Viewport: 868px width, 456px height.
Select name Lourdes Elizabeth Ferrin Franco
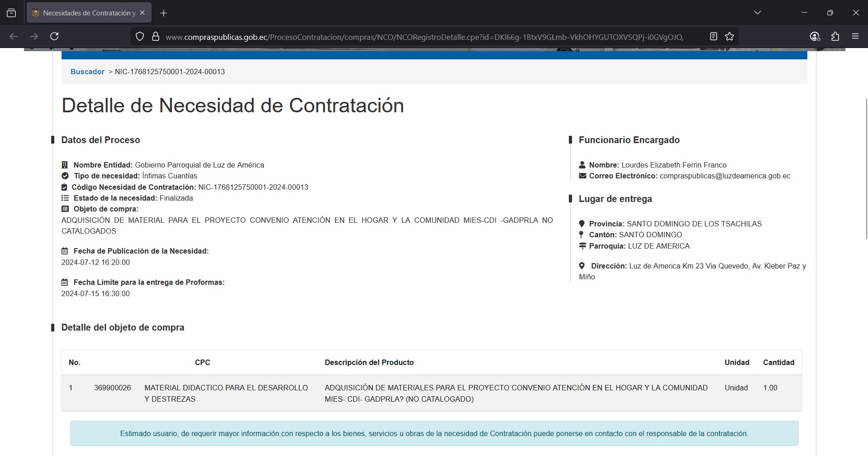click(x=674, y=165)
